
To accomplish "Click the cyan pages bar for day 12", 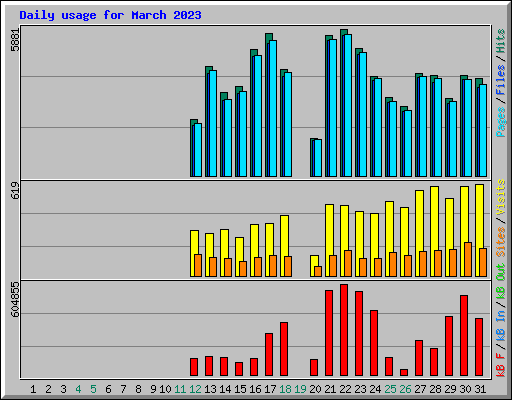I will (198, 150).
